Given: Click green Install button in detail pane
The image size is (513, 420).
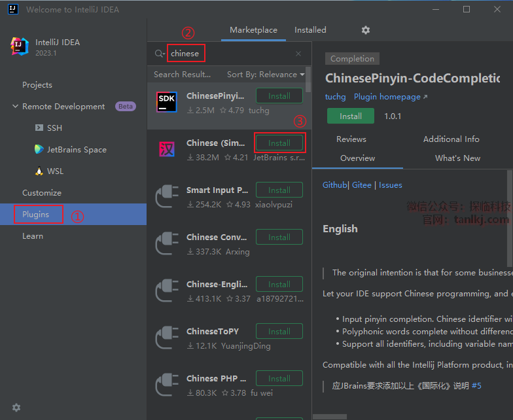Looking at the screenshot, I should pyautogui.click(x=351, y=116).
